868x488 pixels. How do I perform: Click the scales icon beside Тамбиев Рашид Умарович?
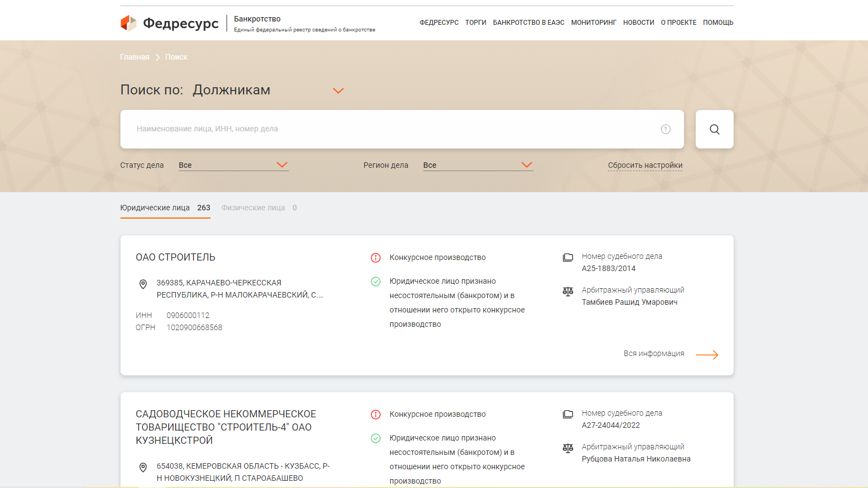tap(568, 291)
